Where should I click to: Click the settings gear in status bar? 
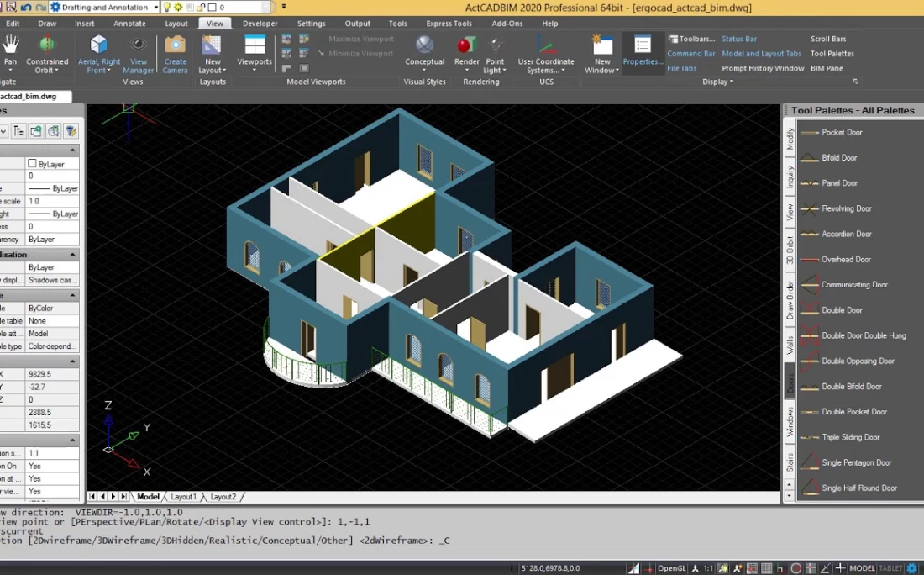tap(911, 568)
